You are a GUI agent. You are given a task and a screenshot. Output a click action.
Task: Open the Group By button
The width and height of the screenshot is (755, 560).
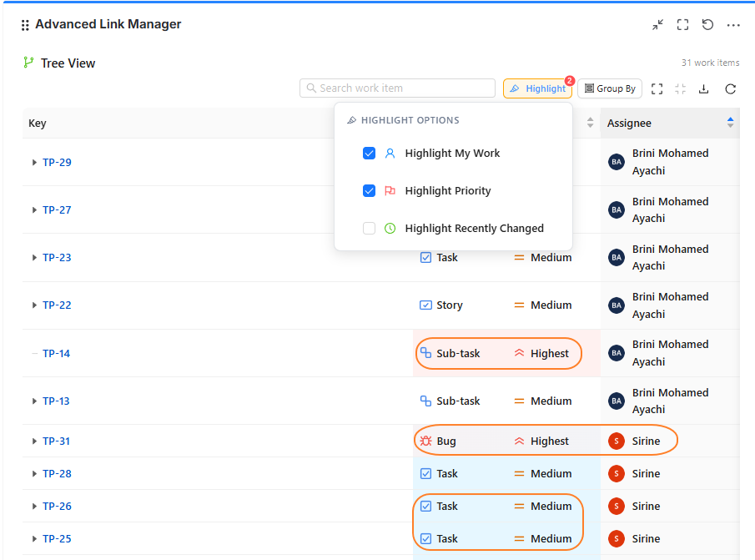[x=610, y=88]
